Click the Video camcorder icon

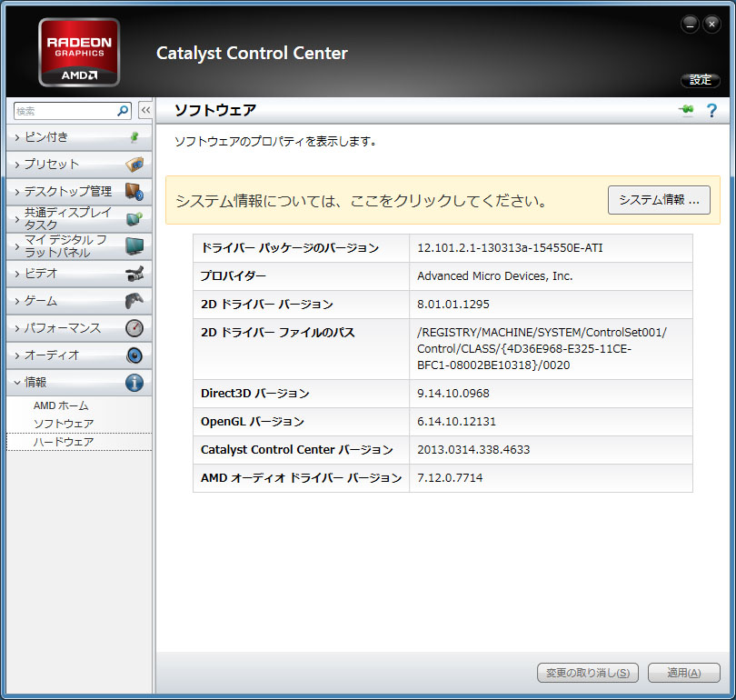coord(134,274)
